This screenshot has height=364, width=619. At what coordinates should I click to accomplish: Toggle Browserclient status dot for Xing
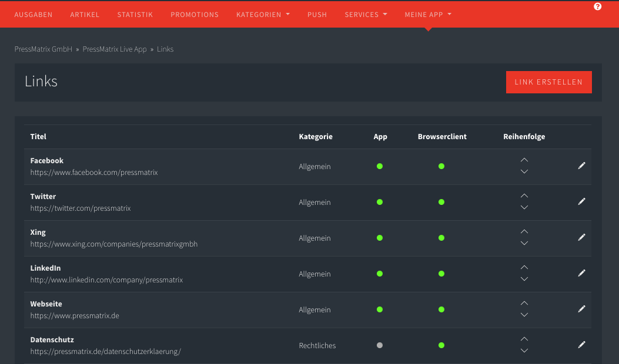coord(441,238)
